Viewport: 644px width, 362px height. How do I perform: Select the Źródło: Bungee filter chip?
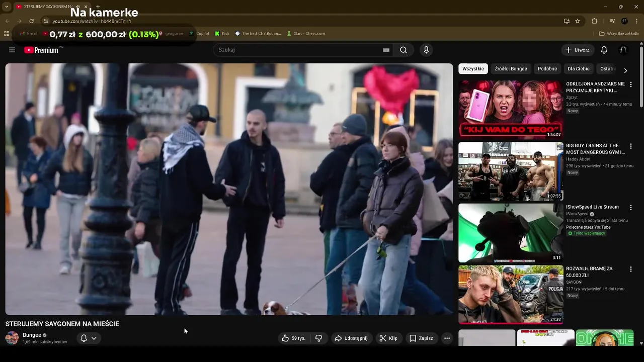click(511, 69)
